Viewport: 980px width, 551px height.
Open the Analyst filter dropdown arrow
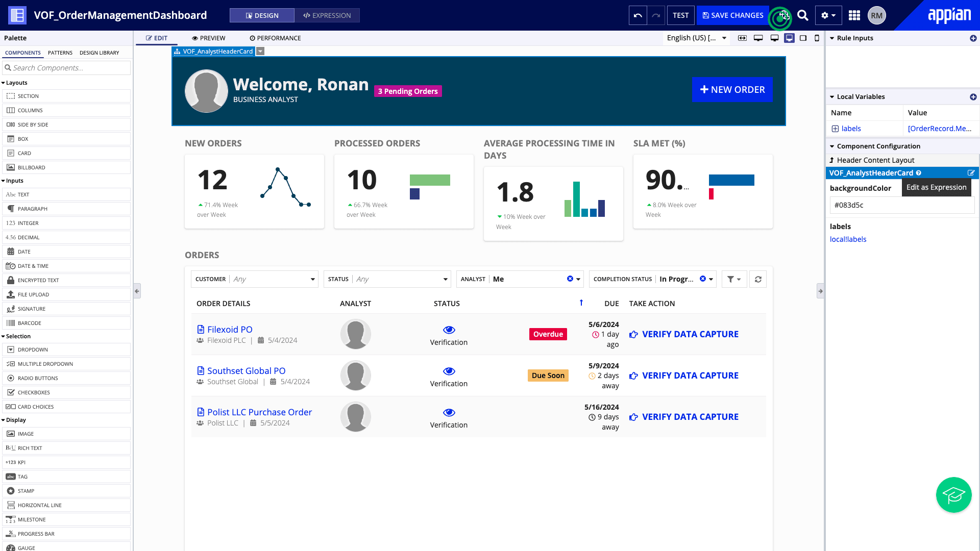[578, 279]
